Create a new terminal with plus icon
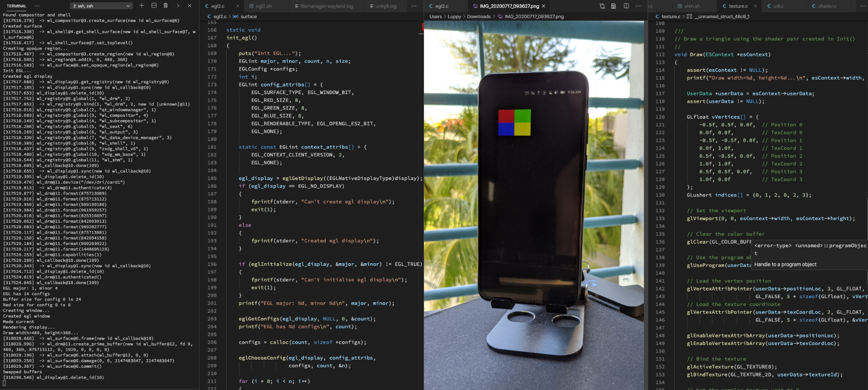Viewport: 868px width, 390px height. point(142,5)
